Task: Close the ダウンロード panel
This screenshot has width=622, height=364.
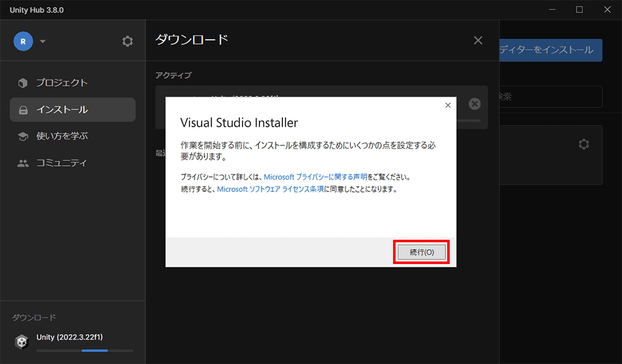Action: tap(478, 40)
